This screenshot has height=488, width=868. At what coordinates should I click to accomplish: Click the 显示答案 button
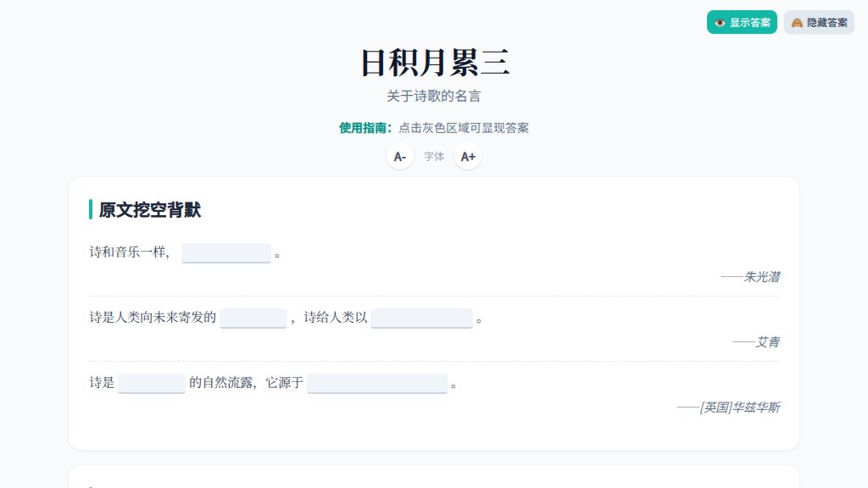point(742,22)
